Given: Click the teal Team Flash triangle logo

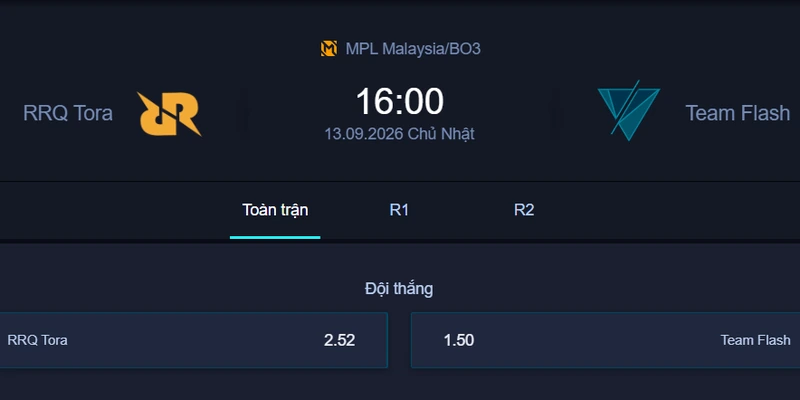Looking at the screenshot, I should [629, 110].
